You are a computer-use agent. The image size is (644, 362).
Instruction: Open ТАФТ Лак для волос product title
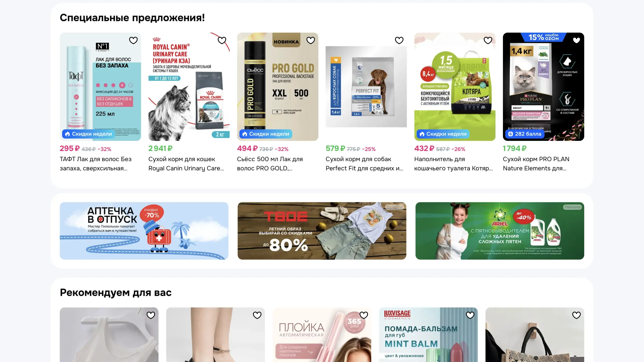pos(95,164)
